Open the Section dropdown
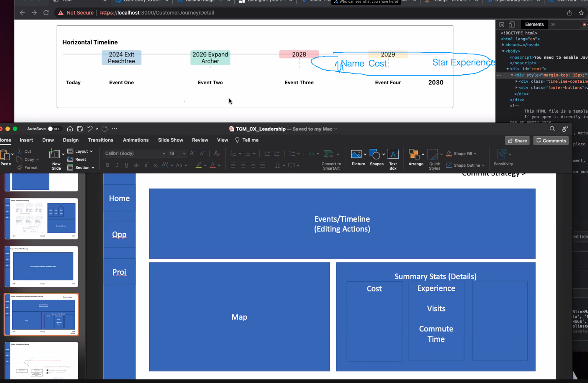The width and height of the screenshot is (588, 383). pyautogui.click(x=81, y=167)
